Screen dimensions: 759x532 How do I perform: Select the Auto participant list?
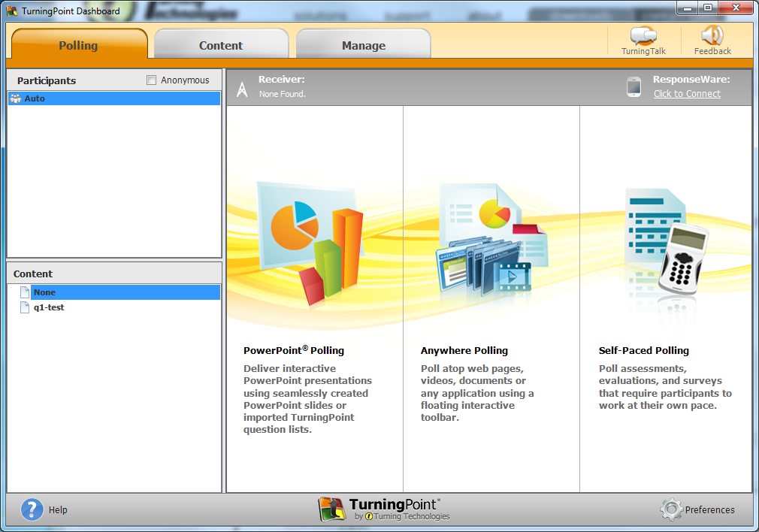tap(35, 98)
